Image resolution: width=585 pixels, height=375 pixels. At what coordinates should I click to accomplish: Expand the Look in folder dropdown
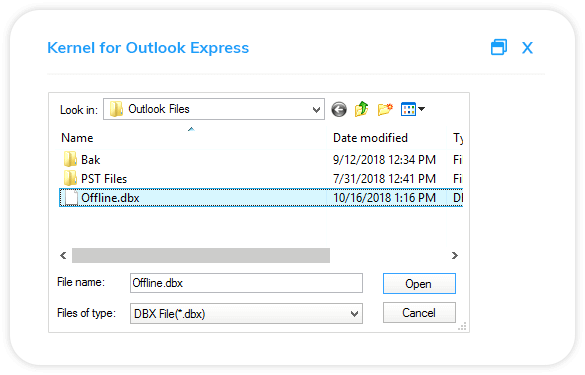[316, 110]
